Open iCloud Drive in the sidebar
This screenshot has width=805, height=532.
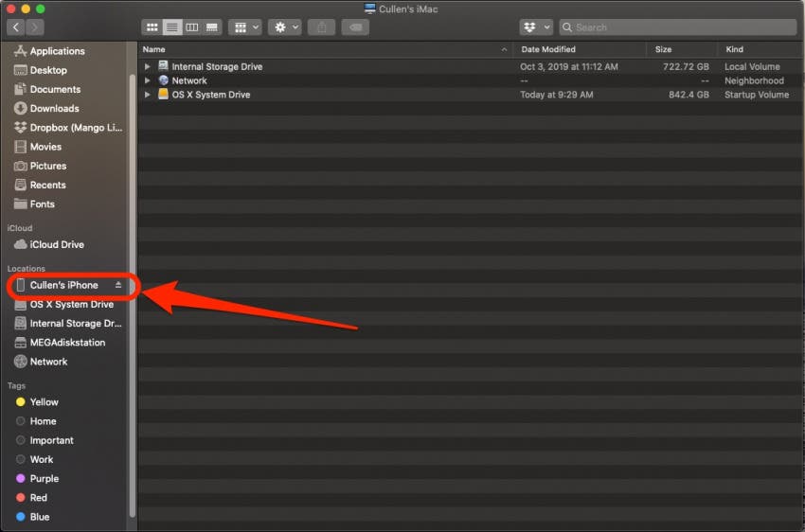click(57, 245)
